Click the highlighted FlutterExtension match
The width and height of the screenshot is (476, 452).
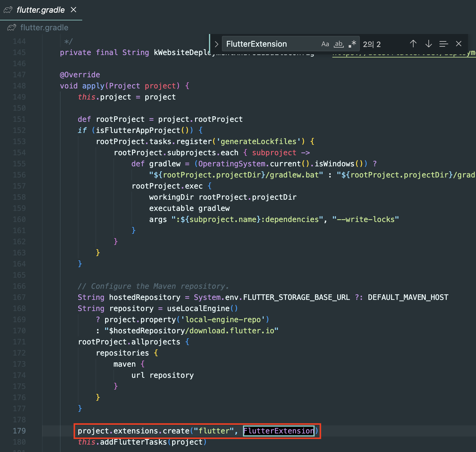coord(279,431)
